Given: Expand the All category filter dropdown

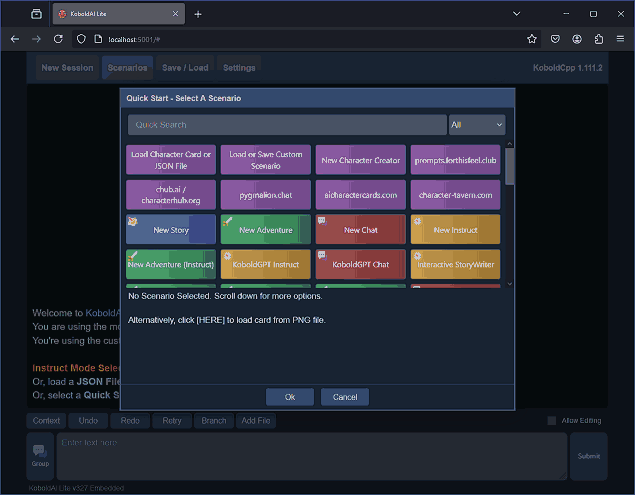Looking at the screenshot, I should 477,125.
